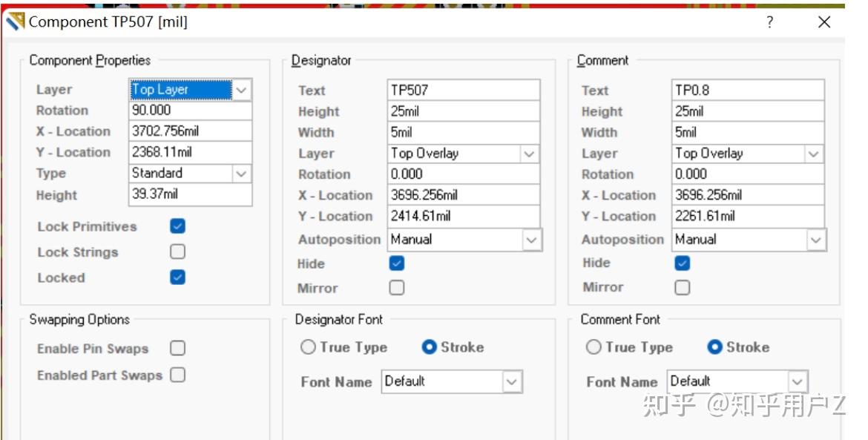Viewport: 868px width, 440px height.
Task: Click the help question mark button
Action: [x=770, y=22]
